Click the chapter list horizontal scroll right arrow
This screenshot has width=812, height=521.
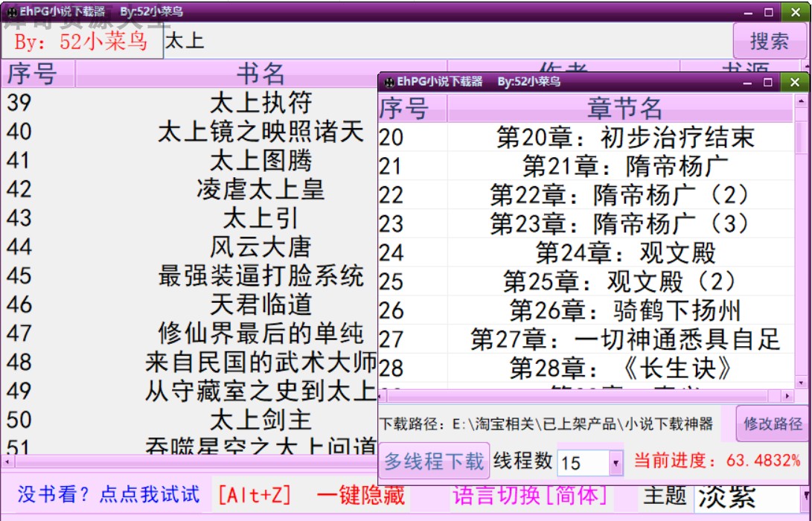[787, 396]
